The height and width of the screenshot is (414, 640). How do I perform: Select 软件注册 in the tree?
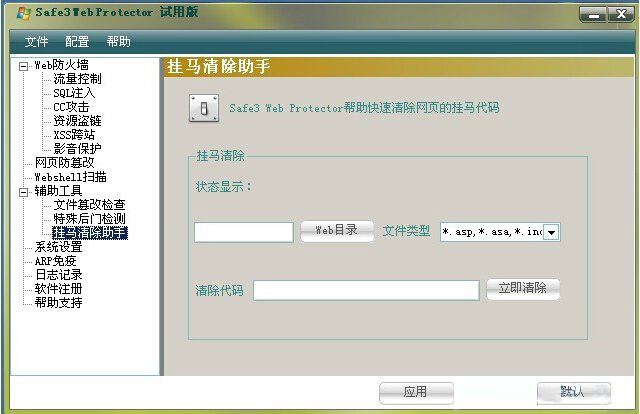click(58, 288)
